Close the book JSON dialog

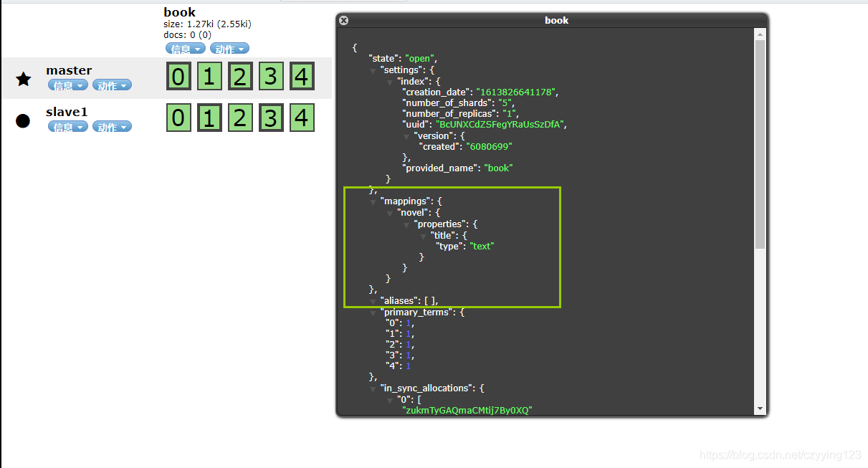pos(343,21)
